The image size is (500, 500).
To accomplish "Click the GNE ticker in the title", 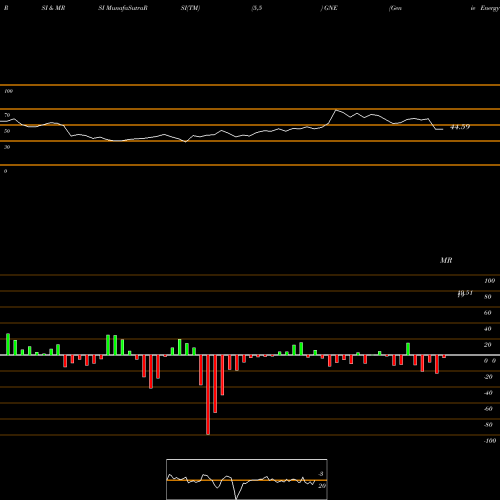I will click(331, 8).
